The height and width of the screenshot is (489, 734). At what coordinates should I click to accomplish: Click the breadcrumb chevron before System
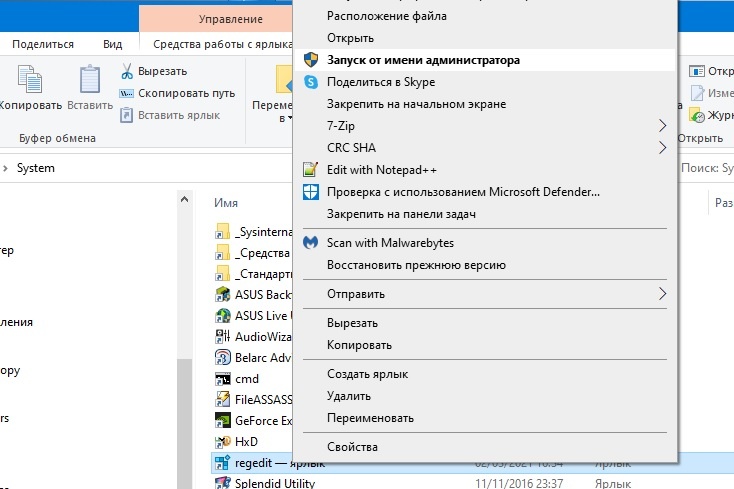[5, 168]
